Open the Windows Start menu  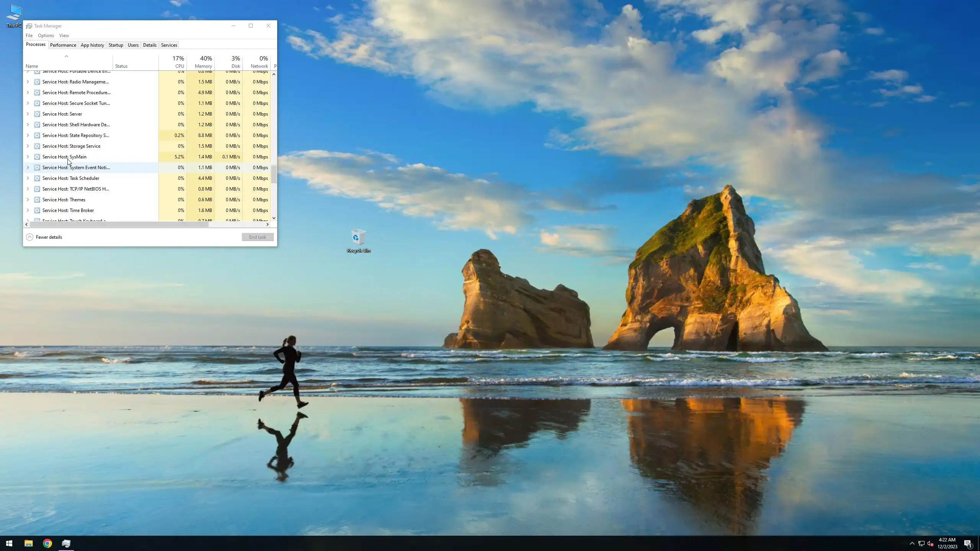[9, 543]
